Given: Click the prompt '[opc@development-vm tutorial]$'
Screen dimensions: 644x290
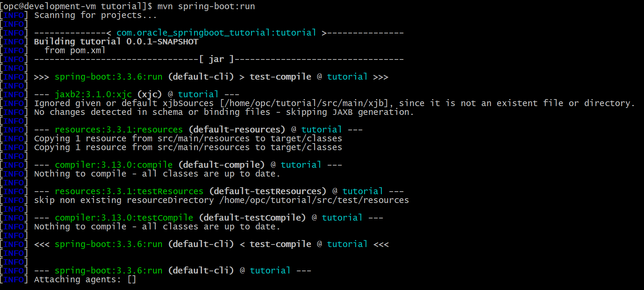Looking at the screenshot, I should click(76, 7).
